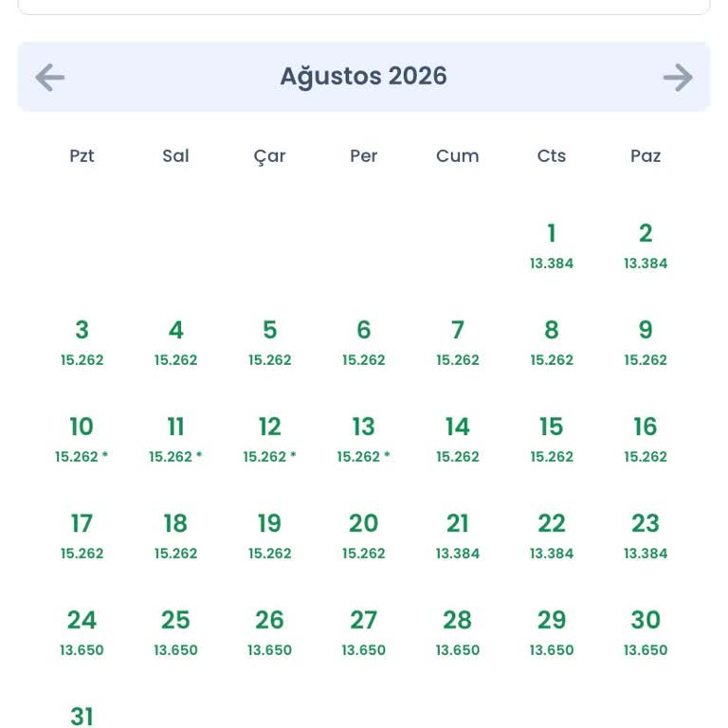Click the Ağustos 2026 month title
The width and height of the screenshot is (728, 728).
coord(364,76)
